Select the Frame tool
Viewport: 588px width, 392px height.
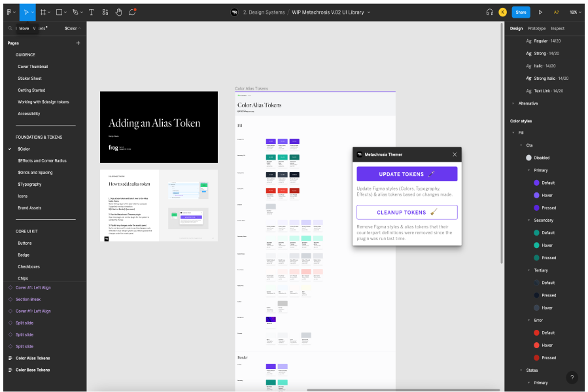pyautogui.click(x=43, y=12)
